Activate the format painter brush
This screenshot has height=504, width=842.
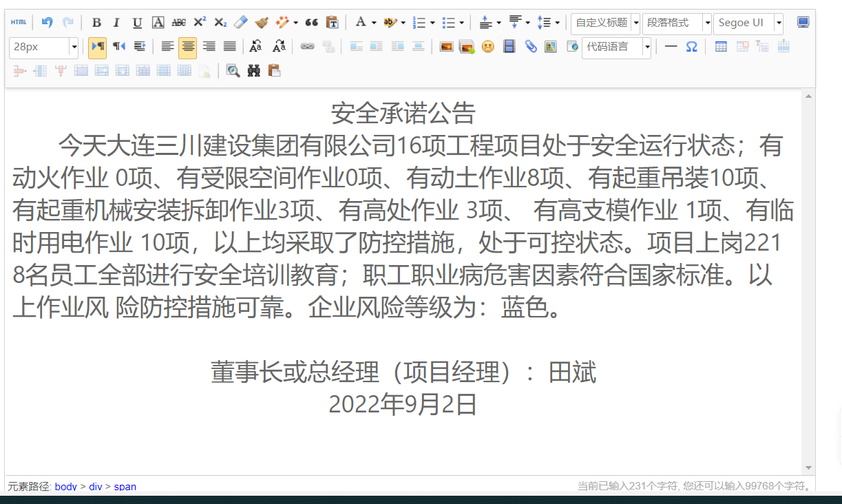pos(262,22)
